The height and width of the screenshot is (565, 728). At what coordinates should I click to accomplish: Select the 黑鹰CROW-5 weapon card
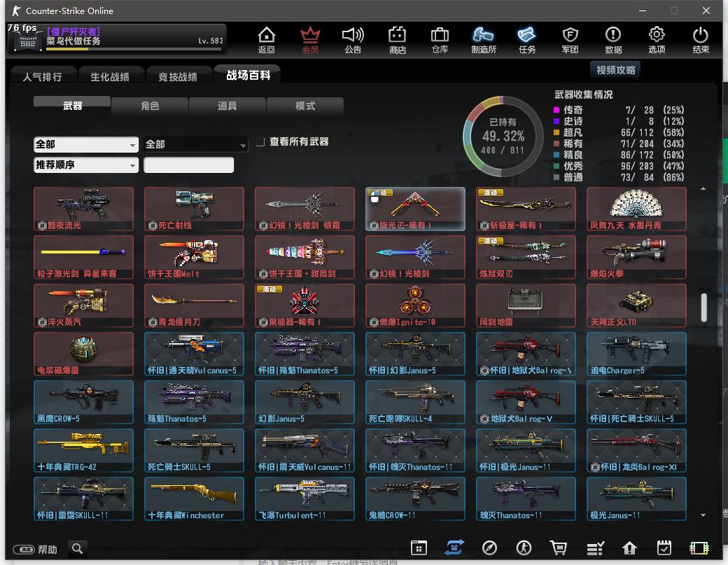(83, 402)
